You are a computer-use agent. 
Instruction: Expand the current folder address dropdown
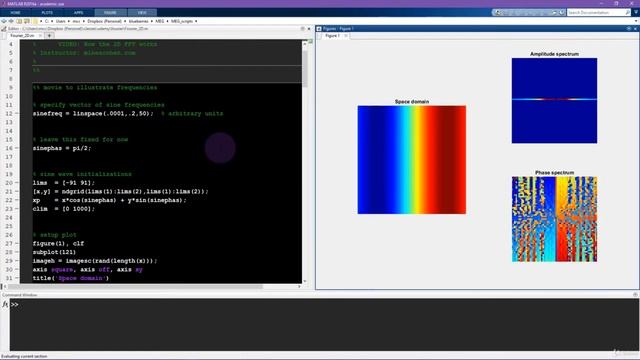coord(636,21)
